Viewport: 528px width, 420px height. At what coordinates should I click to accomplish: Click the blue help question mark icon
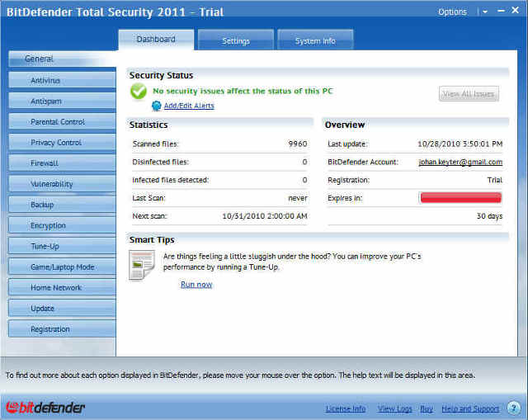pyautogui.click(x=513, y=408)
